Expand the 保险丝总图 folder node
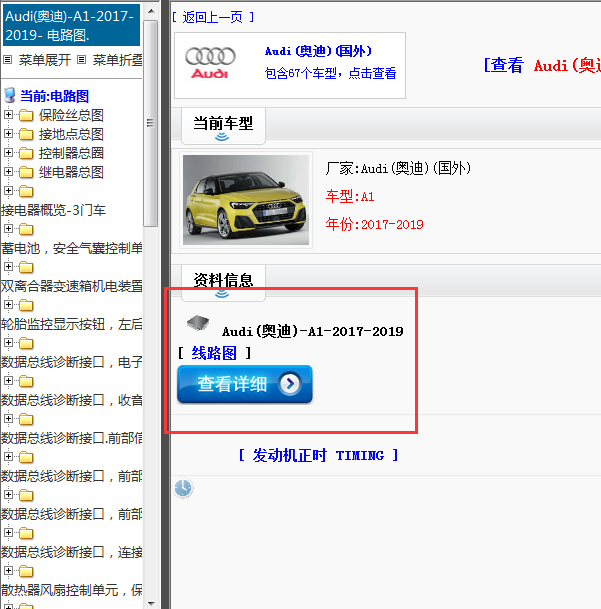 tap(8, 115)
